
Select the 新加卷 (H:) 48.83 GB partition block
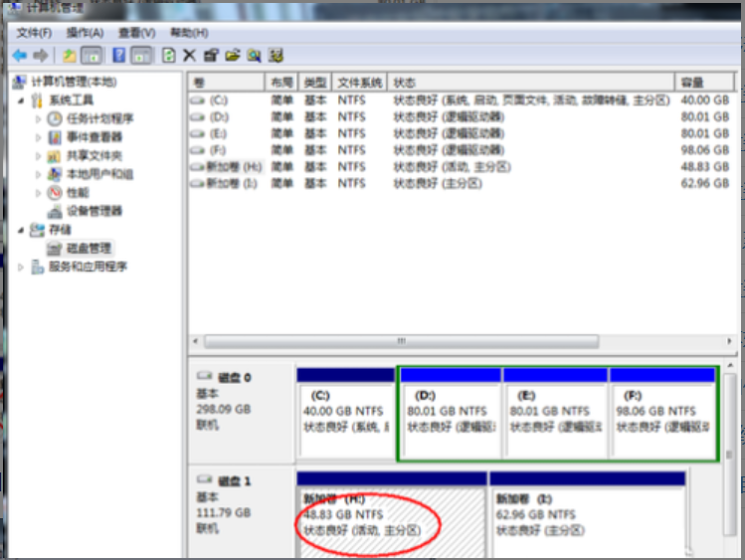[x=390, y=517]
